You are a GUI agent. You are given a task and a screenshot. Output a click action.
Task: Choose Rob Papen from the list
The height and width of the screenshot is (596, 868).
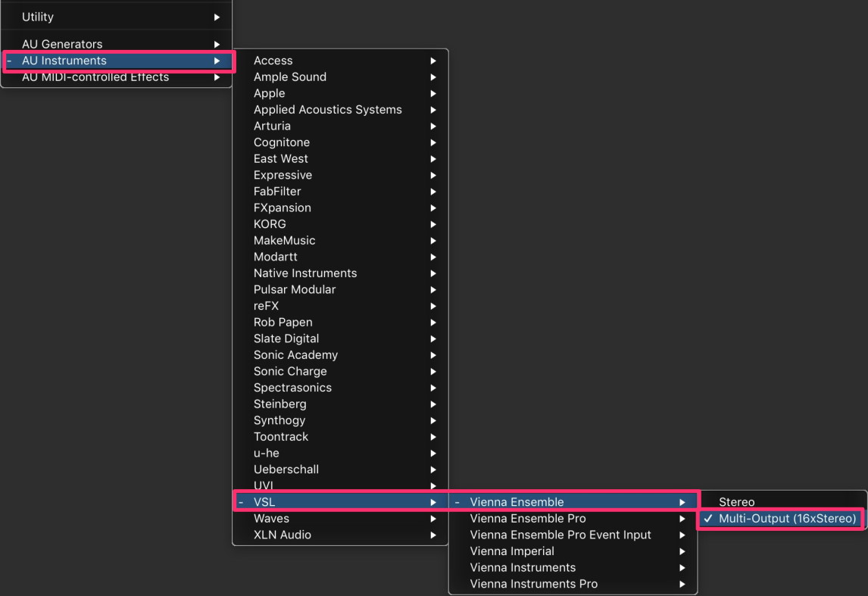(340, 322)
